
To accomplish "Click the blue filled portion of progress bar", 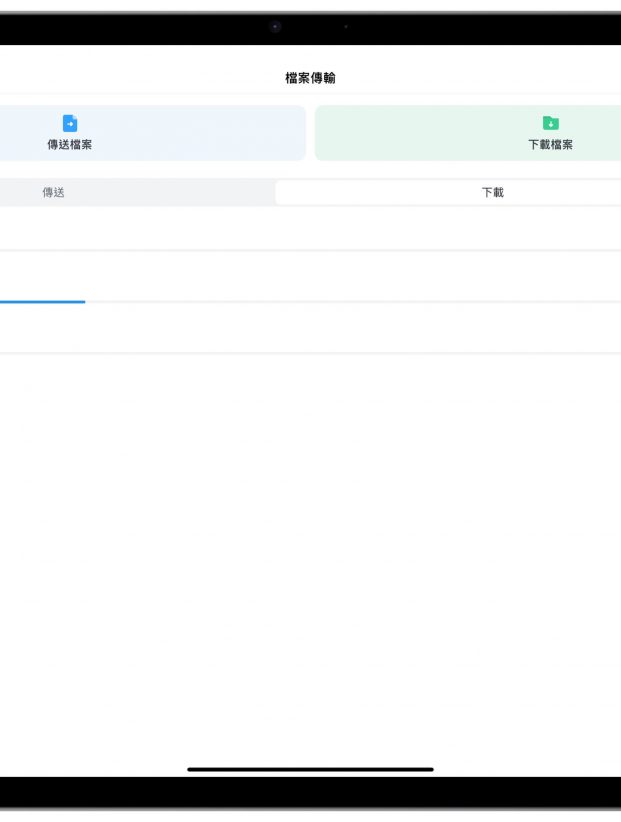I will (x=42, y=301).
